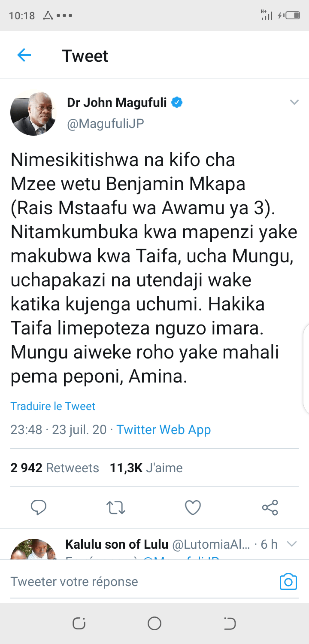The width and height of the screenshot is (309, 644).
Task: Open Dr John Magufuli profile picture
Action: 33,114
